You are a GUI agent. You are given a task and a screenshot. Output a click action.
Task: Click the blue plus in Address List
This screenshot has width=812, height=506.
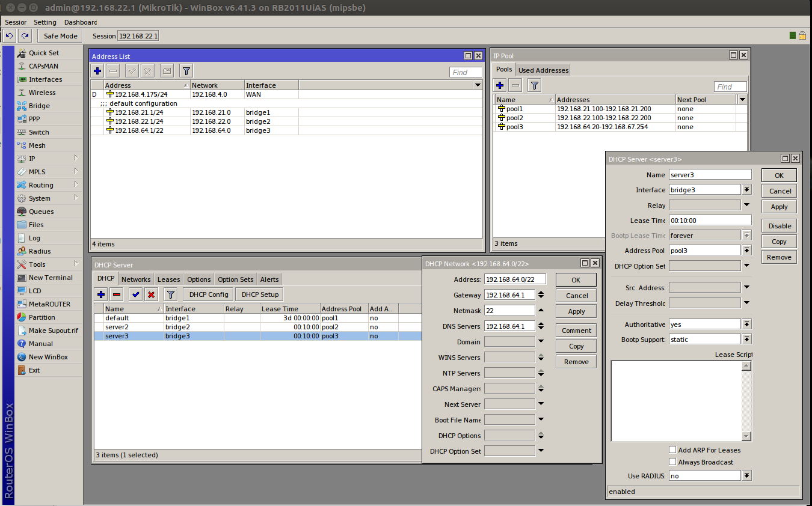(97, 71)
